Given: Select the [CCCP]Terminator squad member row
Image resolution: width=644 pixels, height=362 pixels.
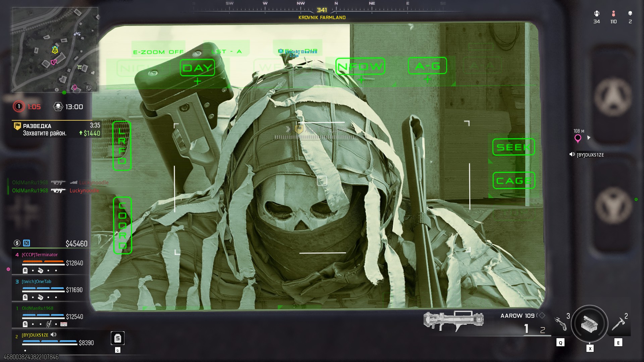Looking at the screenshot, I should coord(50,262).
